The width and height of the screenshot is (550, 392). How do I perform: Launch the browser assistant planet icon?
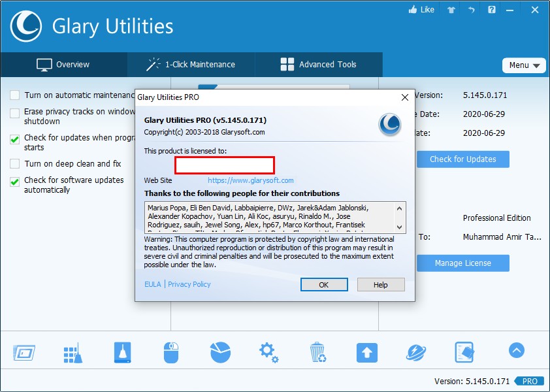[416, 353]
